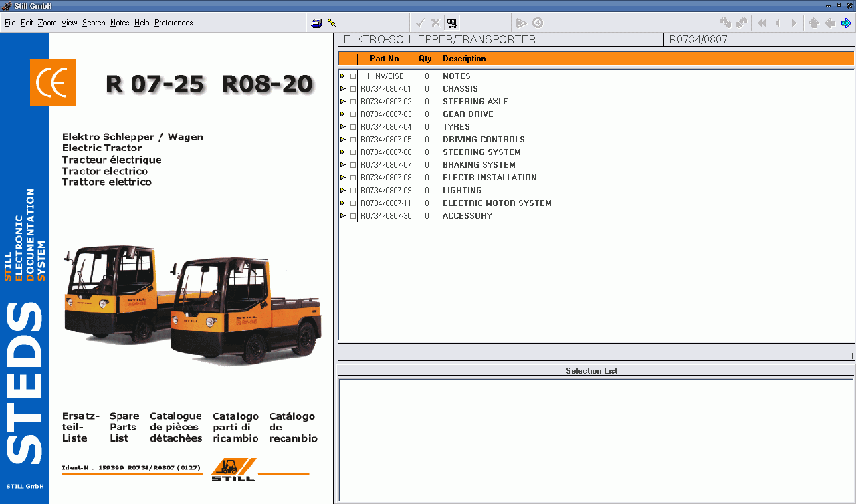The height and width of the screenshot is (504, 856).
Task: Open the catalog books icon in toolbar
Action: click(x=316, y=23)
